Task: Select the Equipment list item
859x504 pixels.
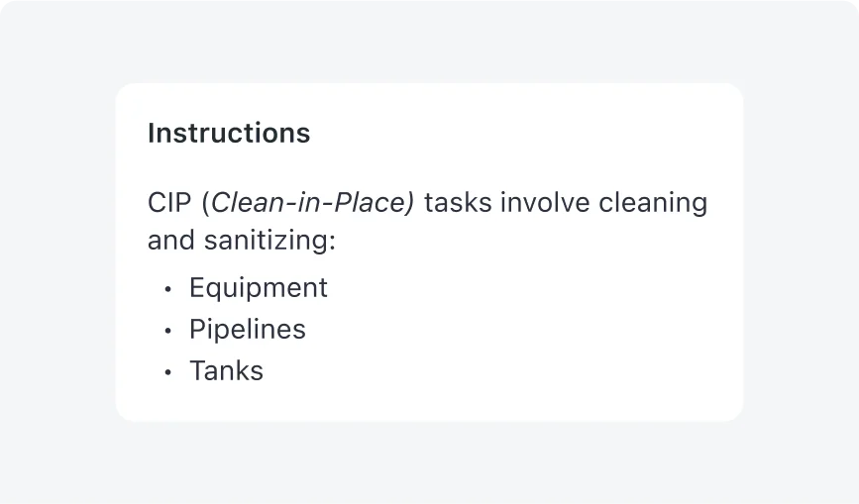Action: [x=258, y=288]
